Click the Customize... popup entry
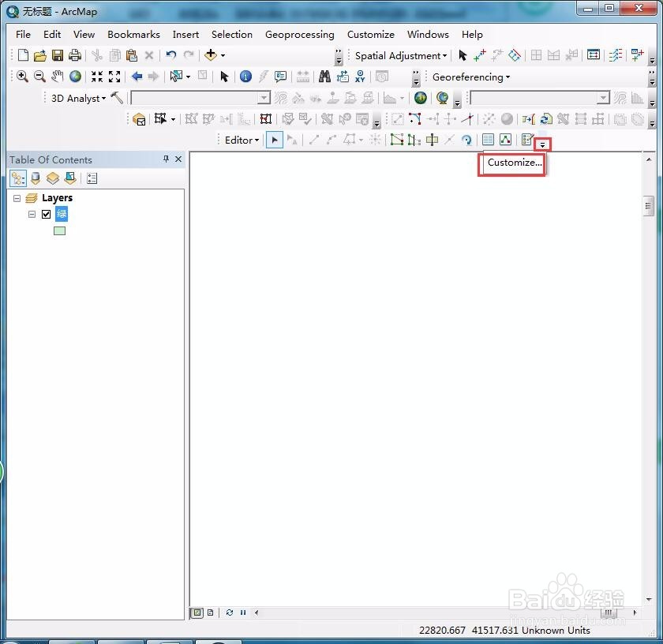The height and width of the screenshot is (644, 663). [x=514, y=163]
